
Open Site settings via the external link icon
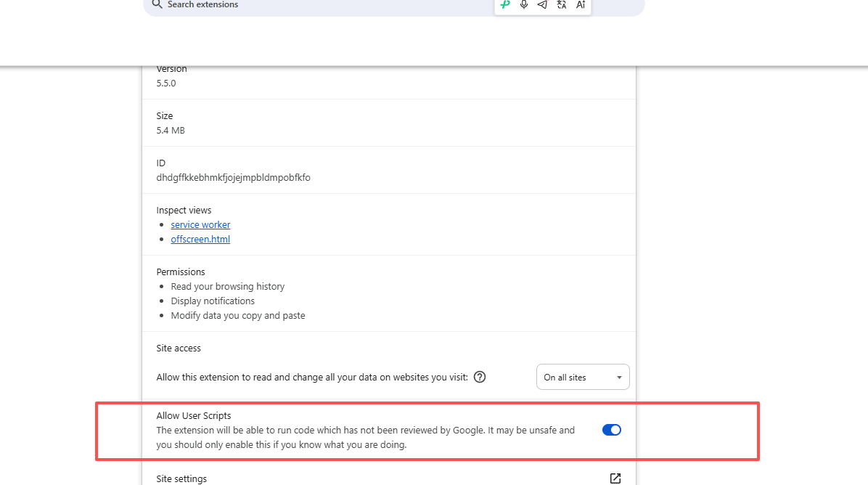click(x=615, y=478)
